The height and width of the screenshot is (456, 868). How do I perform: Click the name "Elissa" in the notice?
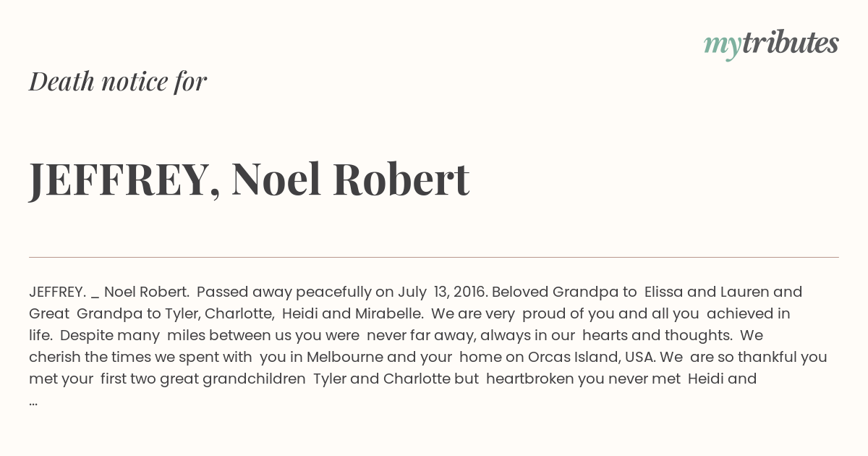pos(663,292)
